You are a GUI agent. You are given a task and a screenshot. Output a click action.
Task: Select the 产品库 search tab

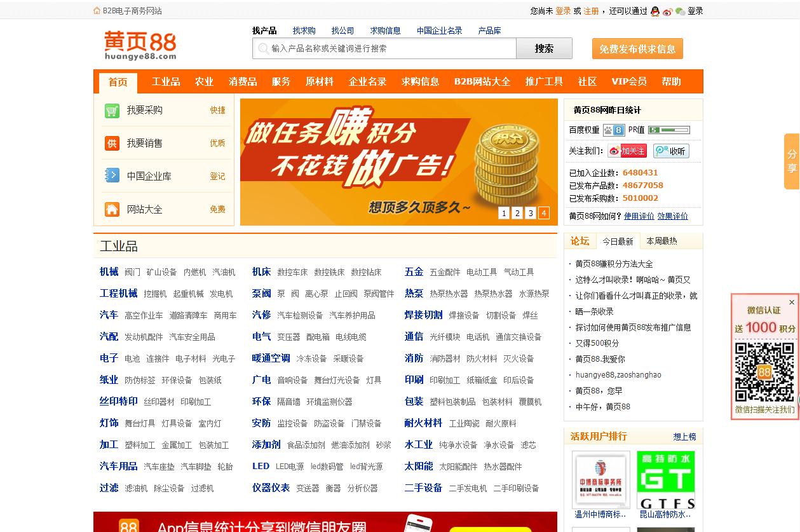[x=489, y=31]
